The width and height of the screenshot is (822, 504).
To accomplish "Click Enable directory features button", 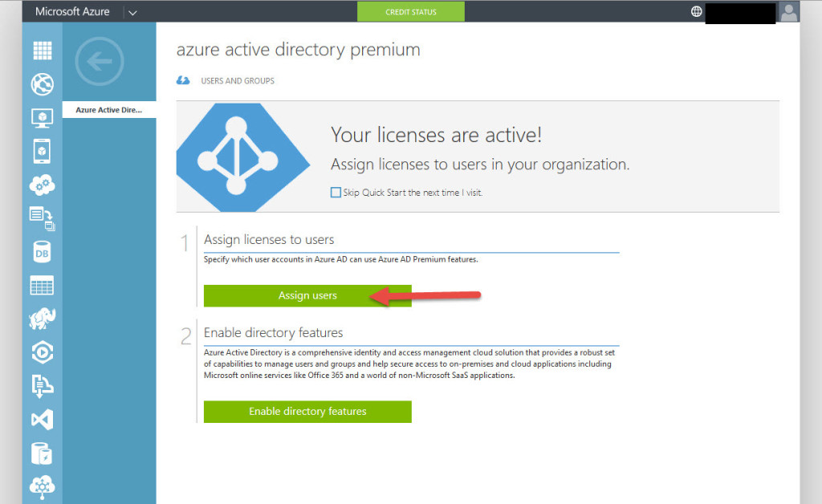I will (x=307, y=412).
